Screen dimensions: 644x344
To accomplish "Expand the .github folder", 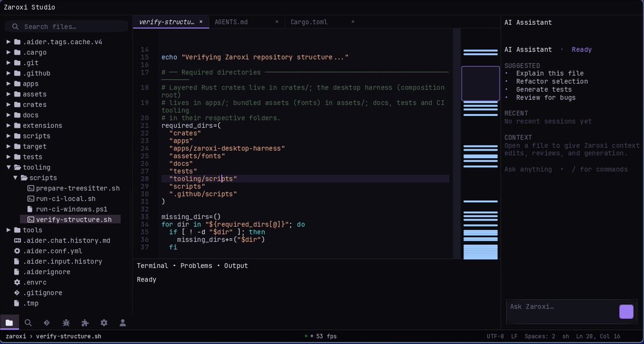I will 9,74.
